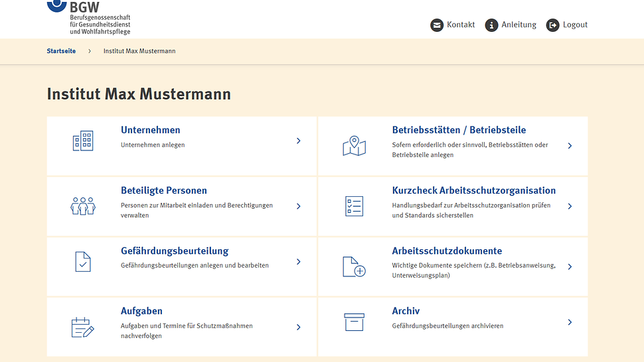Viewport: 644px width, 362px height.
Task: Open Beteiligte Personen via right chevron
Action: (x=299, y=206)
